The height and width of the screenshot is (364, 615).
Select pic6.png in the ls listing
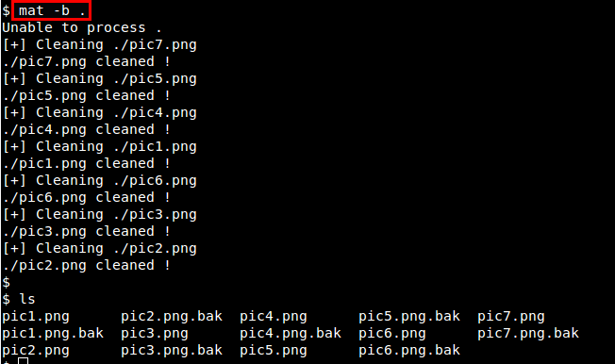tap(392, 334)
